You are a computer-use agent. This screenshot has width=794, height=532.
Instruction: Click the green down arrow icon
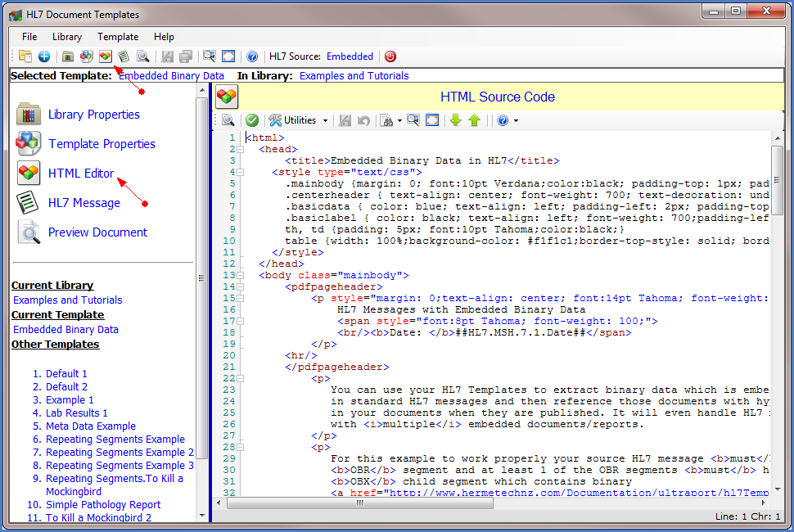(456, 120)
